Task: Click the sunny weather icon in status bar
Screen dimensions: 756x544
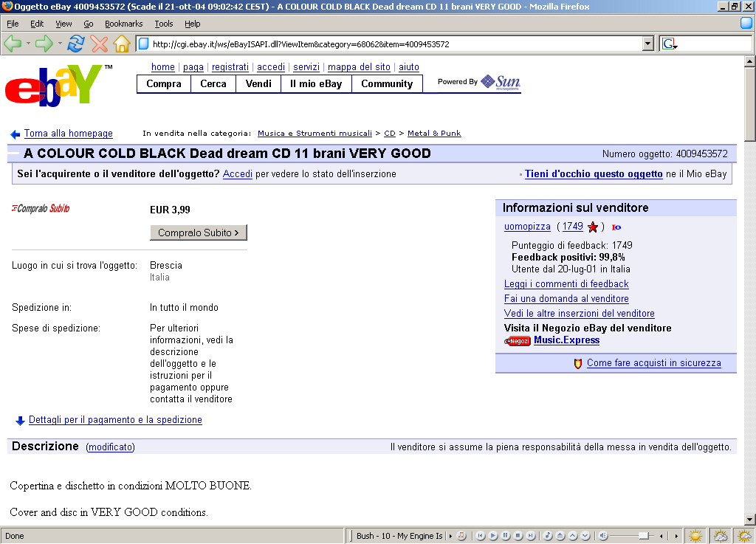Action: point(695,536)
